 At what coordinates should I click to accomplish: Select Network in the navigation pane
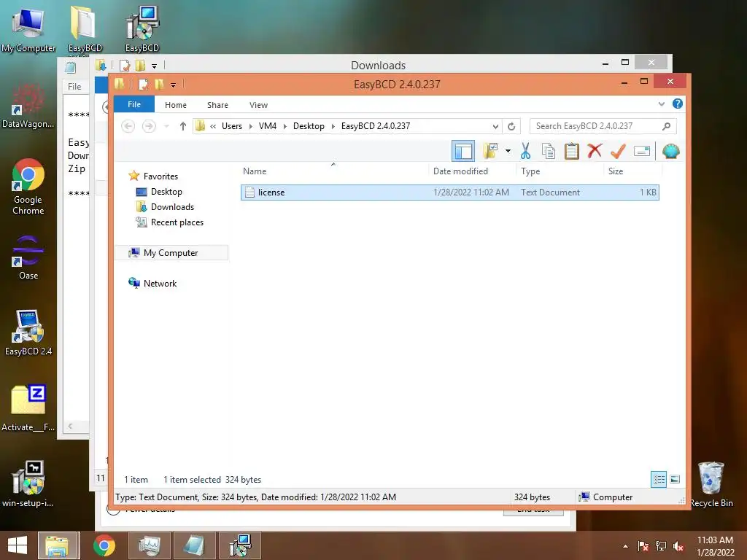pyautogui.click(x=160, y=284)
